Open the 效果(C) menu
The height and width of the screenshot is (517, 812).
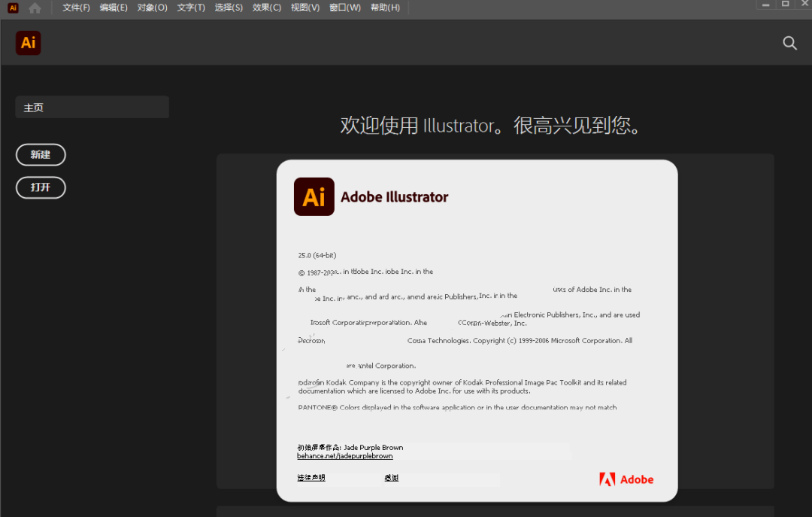coord(267,8)
